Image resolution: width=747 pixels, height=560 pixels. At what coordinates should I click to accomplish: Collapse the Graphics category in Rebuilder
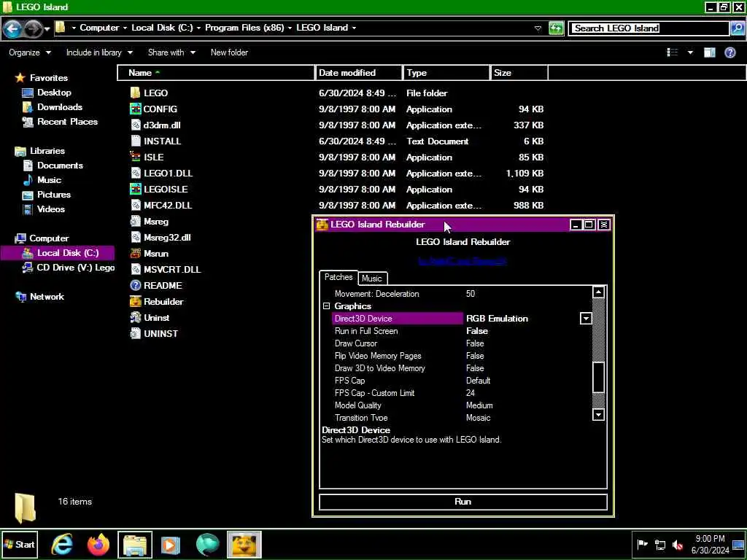(326, 306)
